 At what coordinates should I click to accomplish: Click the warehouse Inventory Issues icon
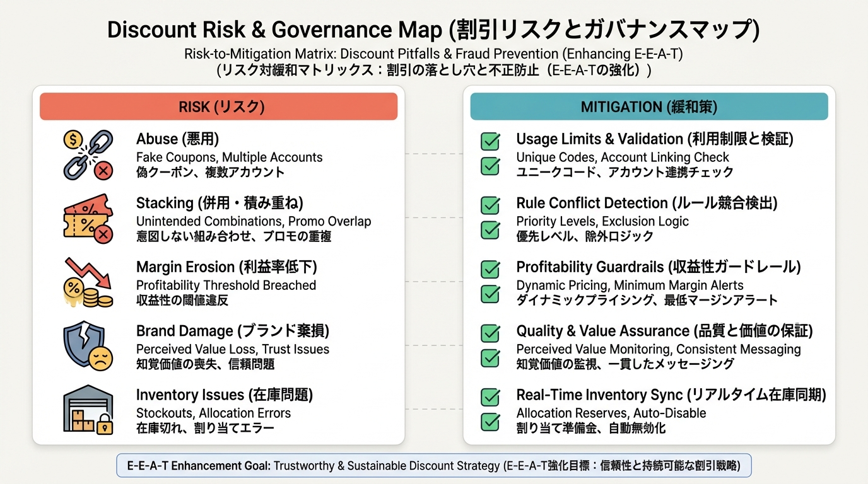[88, 410]
